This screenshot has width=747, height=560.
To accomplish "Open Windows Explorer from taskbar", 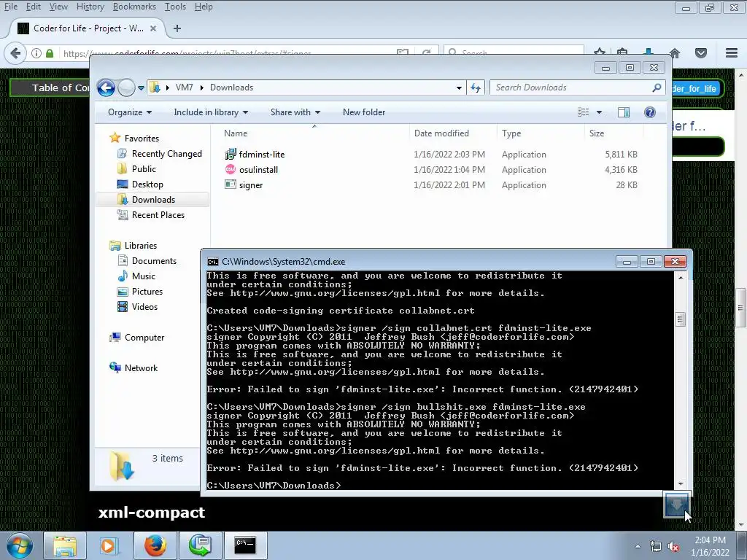I will coord(64,545).
